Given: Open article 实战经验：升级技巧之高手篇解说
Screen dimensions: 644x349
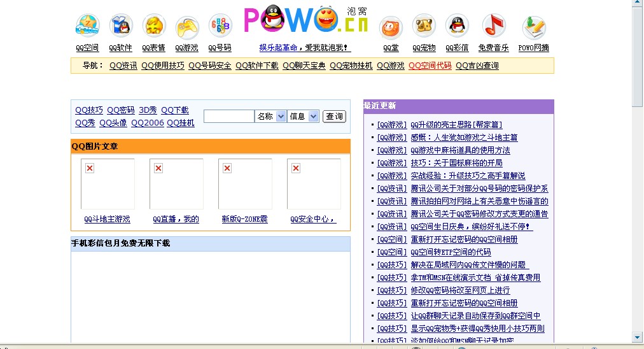Looking at the screenshot, I should click(468, 176).
